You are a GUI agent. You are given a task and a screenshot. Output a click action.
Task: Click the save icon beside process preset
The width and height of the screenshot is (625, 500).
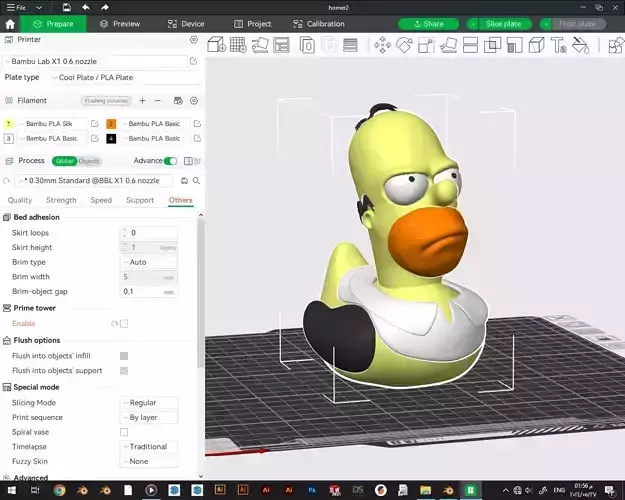(184, 181)
